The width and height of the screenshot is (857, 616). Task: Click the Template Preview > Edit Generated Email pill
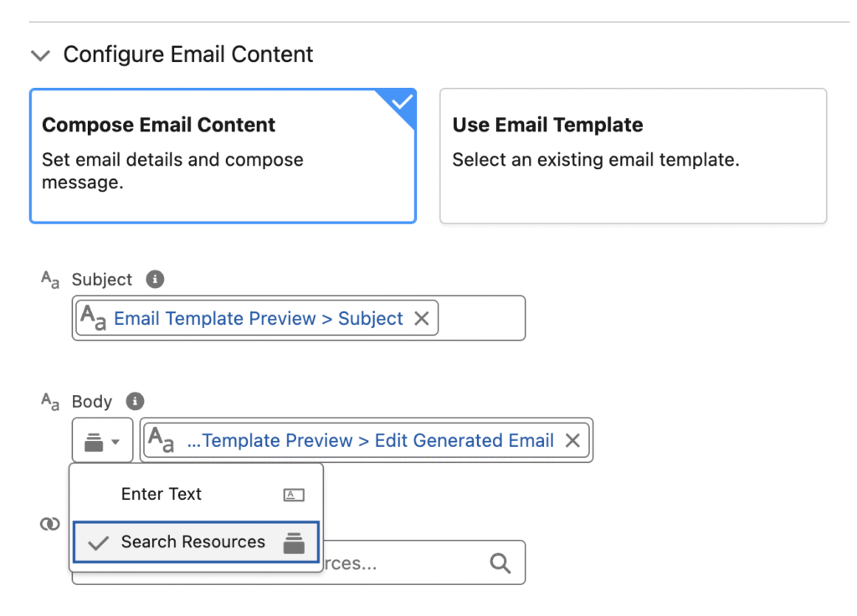click(370, 440)
